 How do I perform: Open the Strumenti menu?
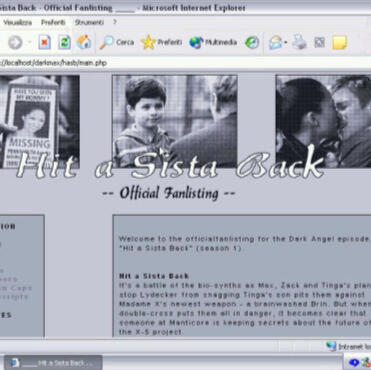tap(89, 22)
